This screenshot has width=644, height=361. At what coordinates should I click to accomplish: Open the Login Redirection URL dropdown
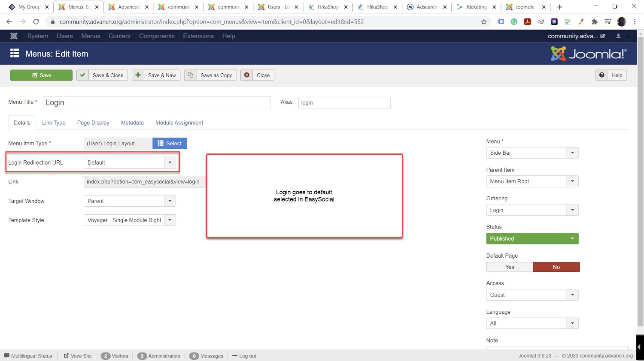(129, 162)
